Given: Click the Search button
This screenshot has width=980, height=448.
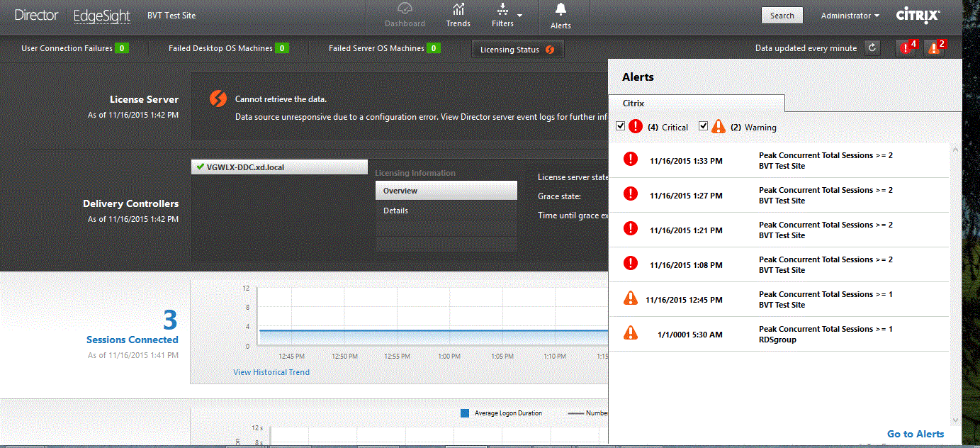Looking at the screenshot, I should (x=782, y=16).
